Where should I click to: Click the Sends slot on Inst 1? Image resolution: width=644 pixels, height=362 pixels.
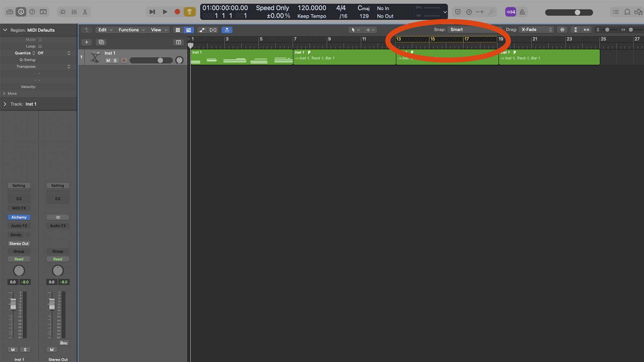tap(16, 235)
